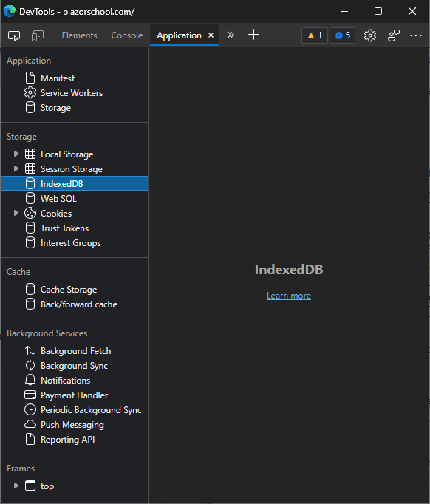Open Background Sync service

(75, 366)
